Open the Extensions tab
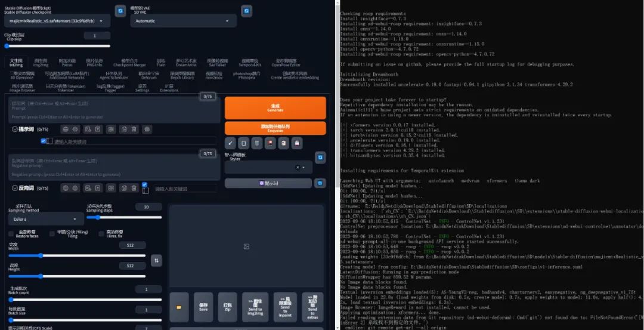Viewport: 644px width, 330px height. click(169, 88)
